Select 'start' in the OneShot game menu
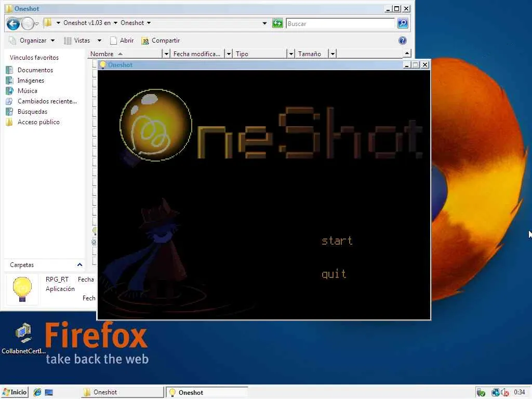Screen dimensions: 532x399 (x=337, y=241)
